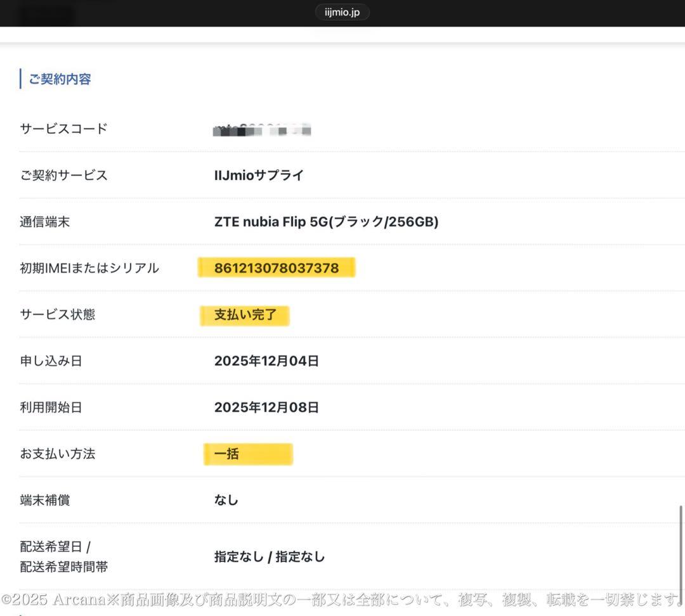Image resolution: width=685 pixels, height=616 pixels.
Task: Select the ご契約サービス label
Action: (x=63, y=175)
